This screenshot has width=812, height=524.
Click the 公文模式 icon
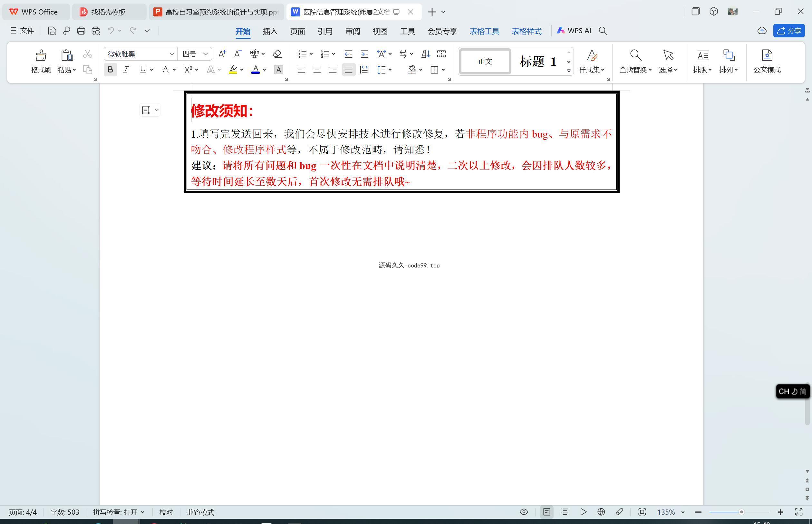pyautogui.click(x=767, y=55)
